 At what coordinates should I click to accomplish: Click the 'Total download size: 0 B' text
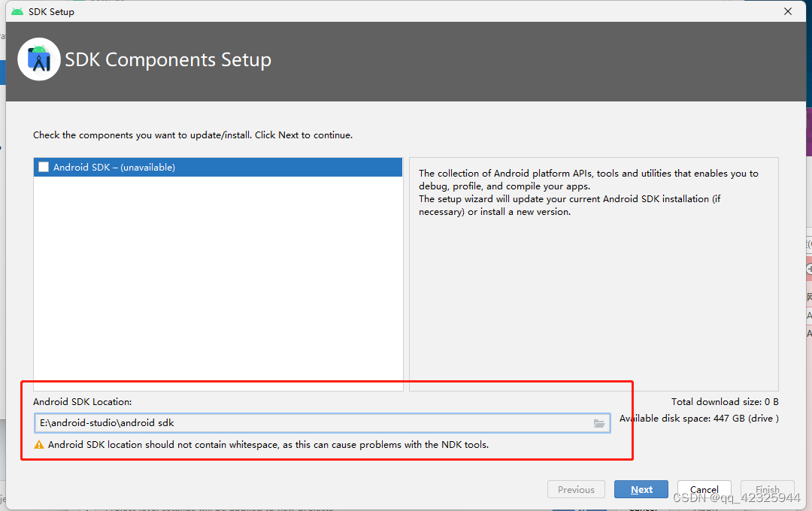(725, 402)
